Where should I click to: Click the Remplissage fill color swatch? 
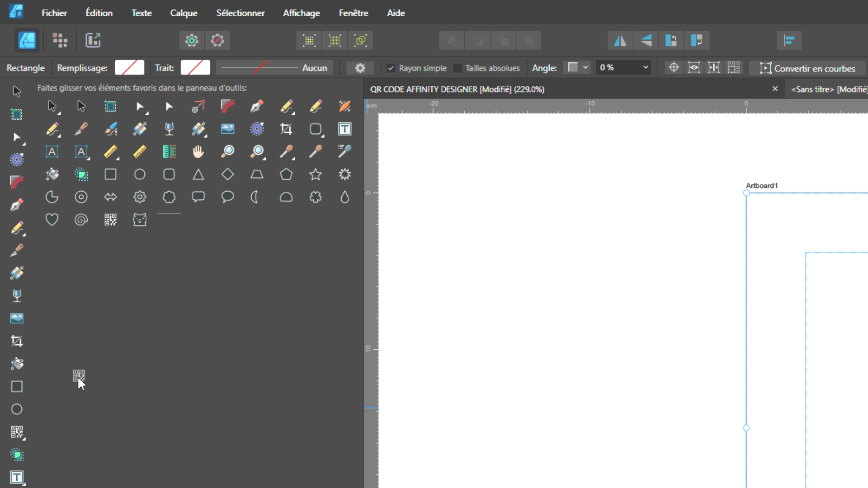point(129,68)
